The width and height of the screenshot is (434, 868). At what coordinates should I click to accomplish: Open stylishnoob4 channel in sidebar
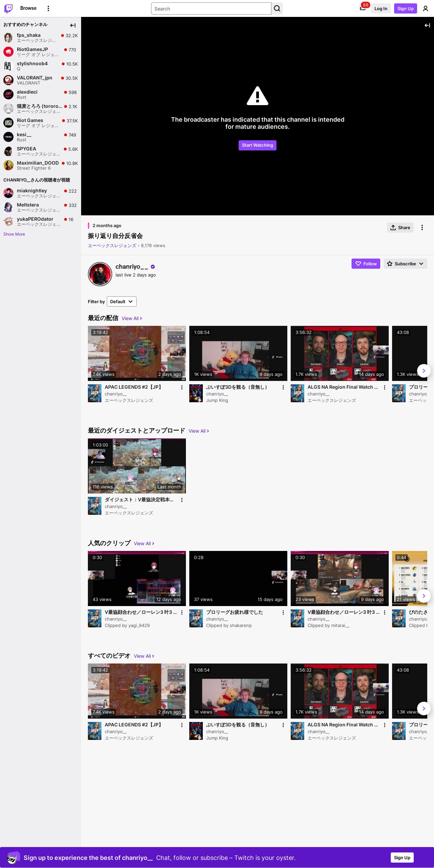[x=41, y=66]
